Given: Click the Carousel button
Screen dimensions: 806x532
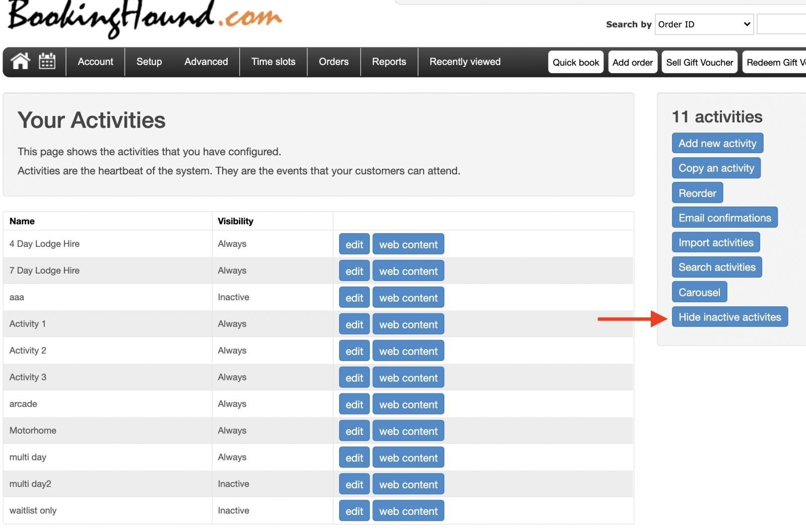Looking at the screenshot, I should tap(699, 292).
